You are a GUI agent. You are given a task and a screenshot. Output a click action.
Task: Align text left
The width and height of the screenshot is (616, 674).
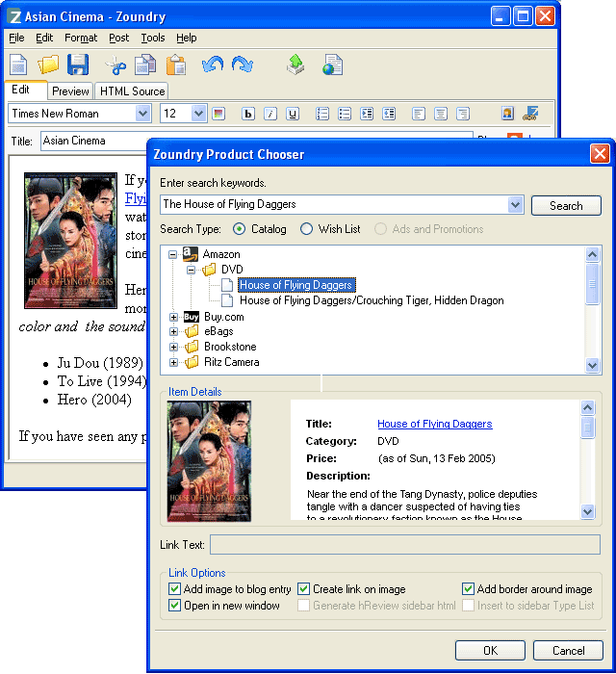click(x=419, y=114)
